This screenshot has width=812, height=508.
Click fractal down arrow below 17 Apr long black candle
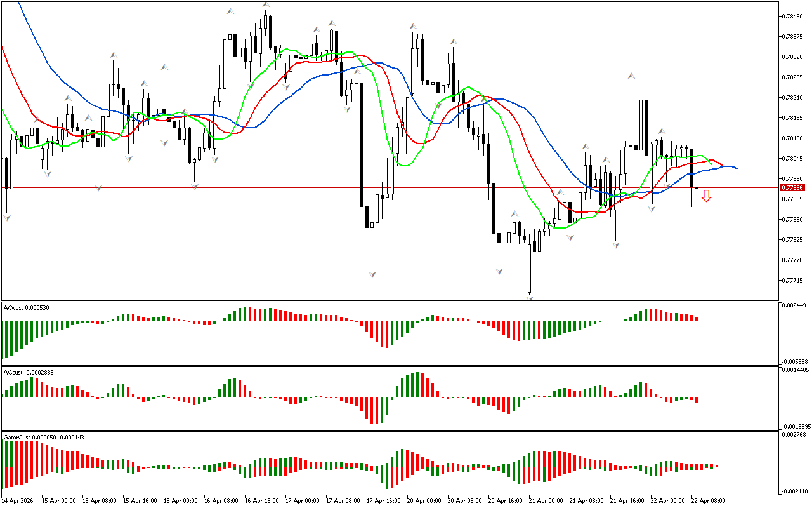coord(372,274)
